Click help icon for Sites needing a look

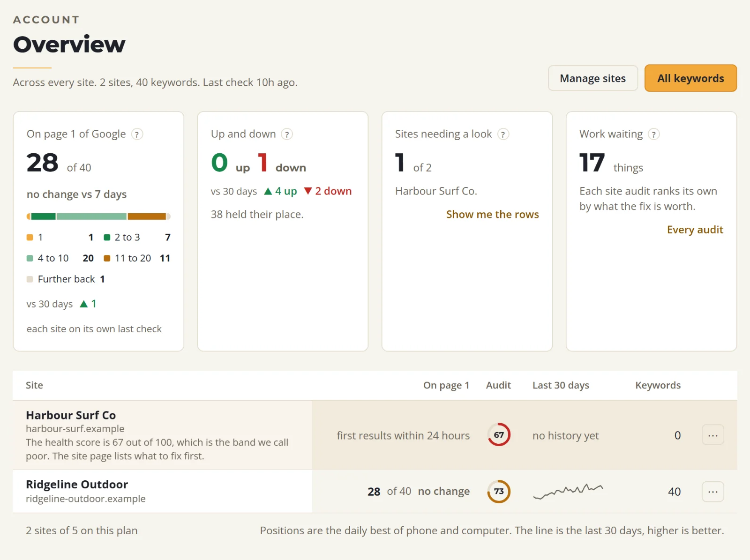(x=503, y=134)
